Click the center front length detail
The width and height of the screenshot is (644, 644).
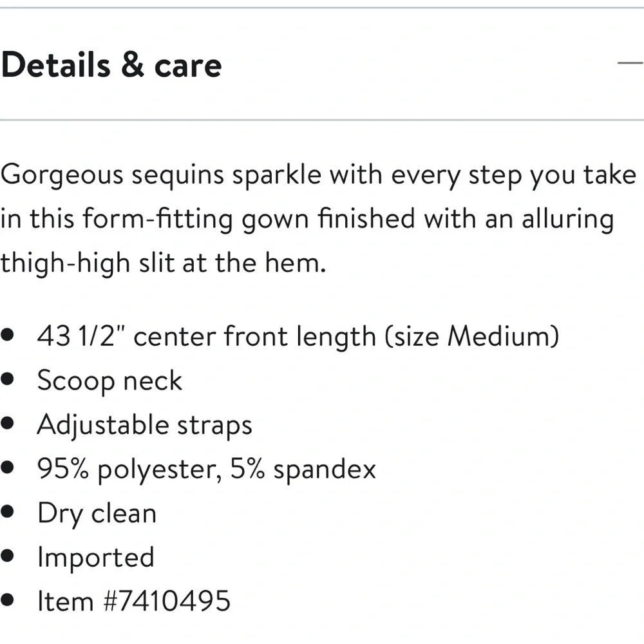pyautogui.click(x=298, y=336)
